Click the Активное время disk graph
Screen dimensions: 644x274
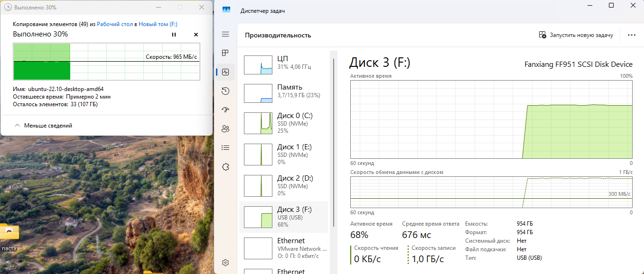pos(492,119)
